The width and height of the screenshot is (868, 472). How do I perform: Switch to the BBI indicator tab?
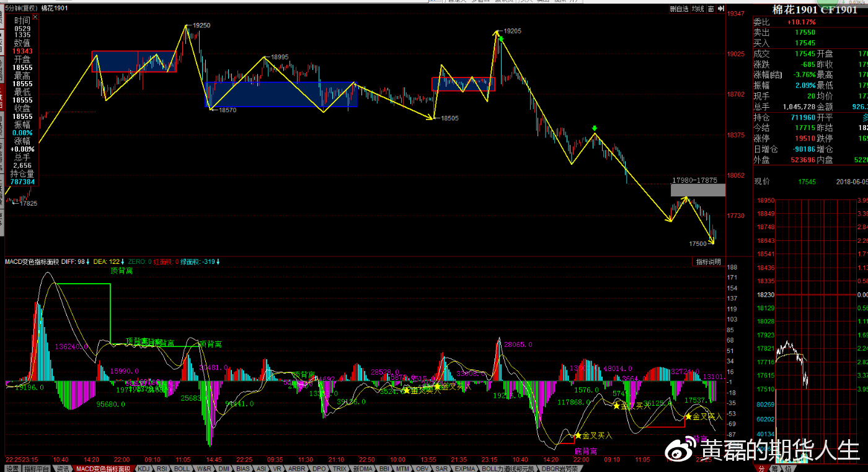pyautogui.click(x=386, y=468)
